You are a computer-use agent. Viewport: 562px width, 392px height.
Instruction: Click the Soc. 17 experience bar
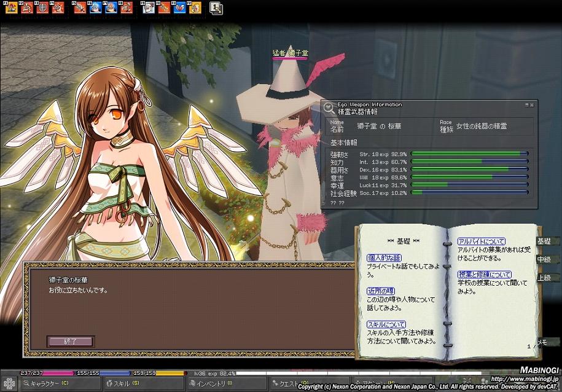(x=469, y=192)
